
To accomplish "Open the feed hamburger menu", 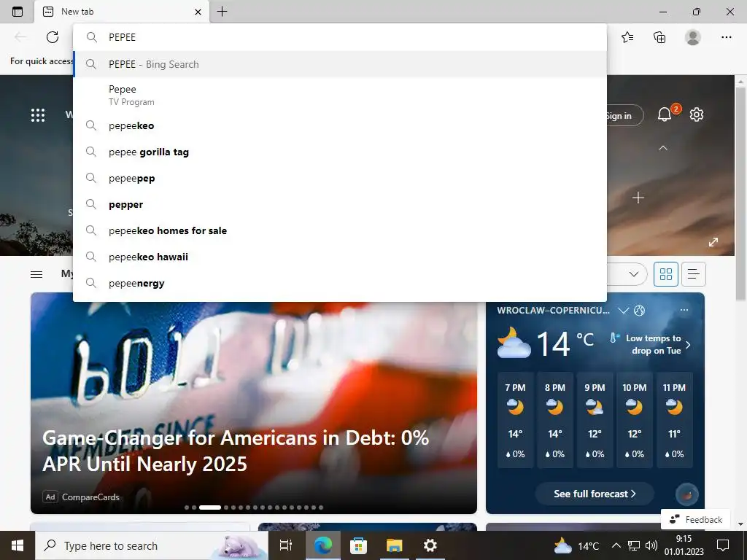I will pyautogui.click(x=36, y=274).
